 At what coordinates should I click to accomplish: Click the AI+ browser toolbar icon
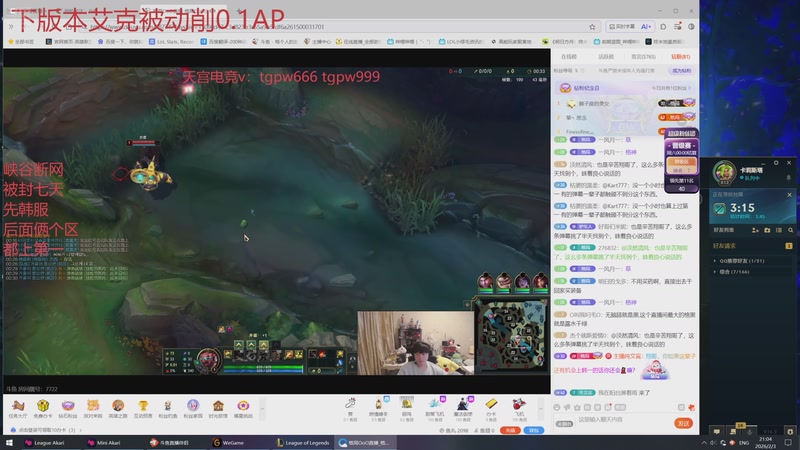point(646,27)
